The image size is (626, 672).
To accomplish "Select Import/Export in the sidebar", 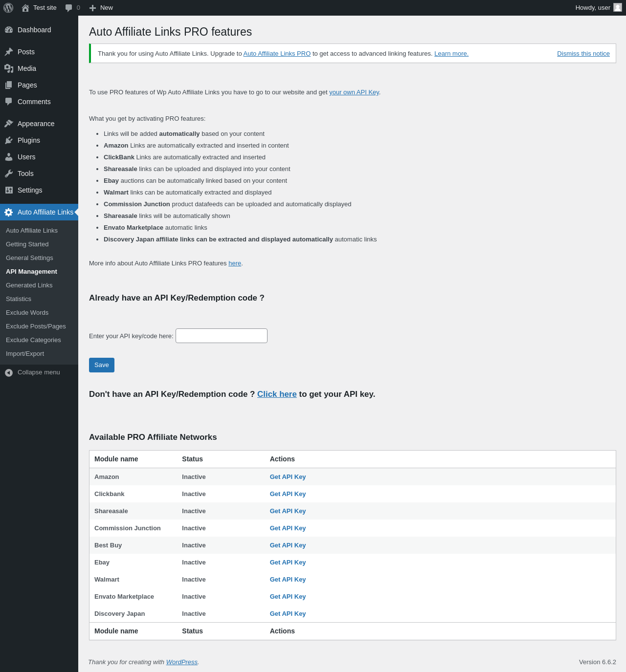I will pyautogui.click(x=25, y=354).
